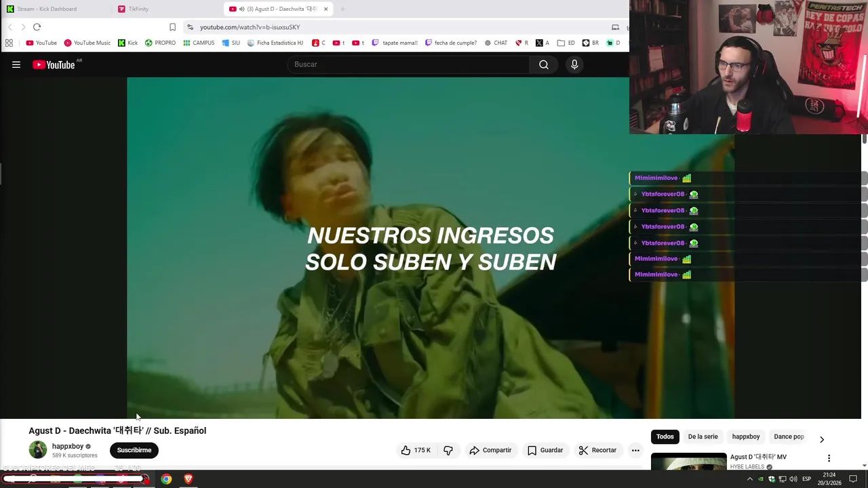The width and height of the screenshot is (868, 488).
Task: Open the tapate mama!! Twitch bookmark
Action: [x=395, y=43]
